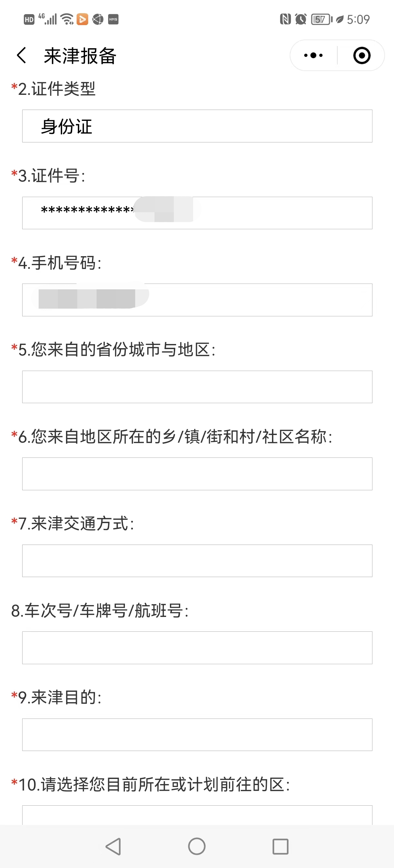Tap the mini program close target icon

click(361, 55)
